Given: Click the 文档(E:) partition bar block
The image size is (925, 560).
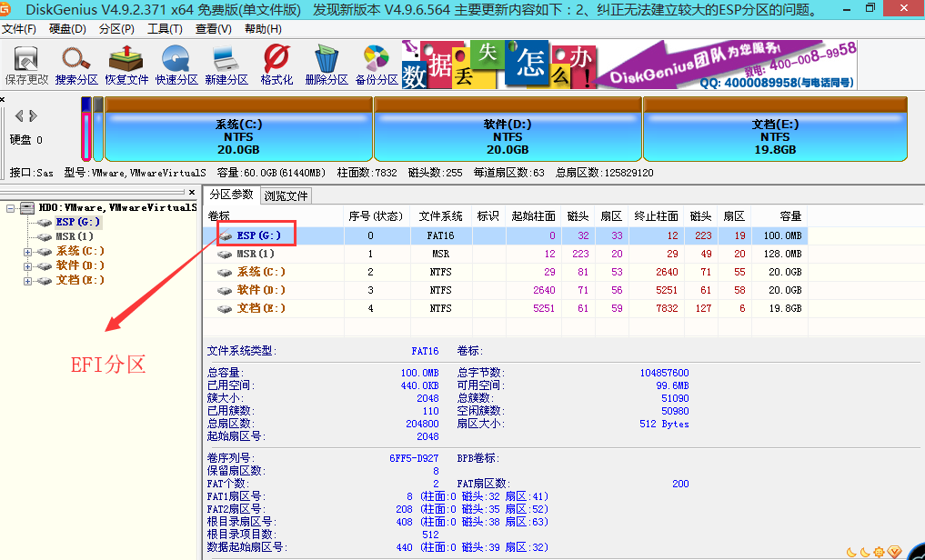Looking at the screenshot, I should pyautogui.click(x=775, y=129).
